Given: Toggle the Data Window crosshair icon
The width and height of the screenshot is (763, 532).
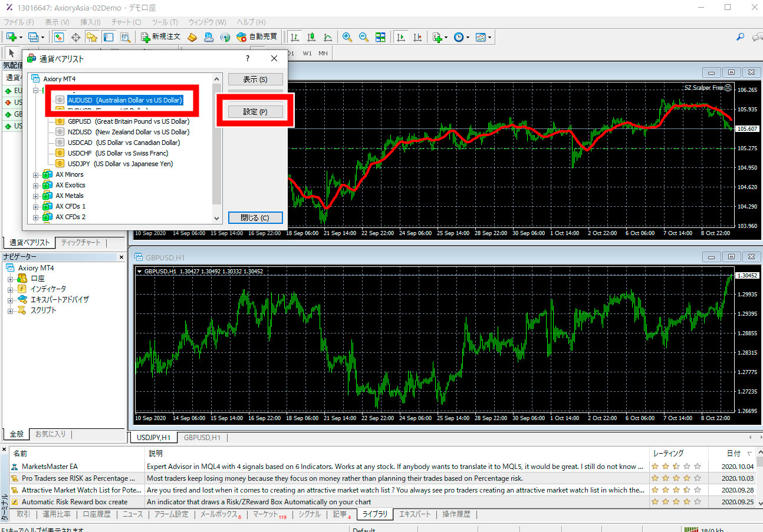Looking at the screenshot, I should tap(75, 37).
